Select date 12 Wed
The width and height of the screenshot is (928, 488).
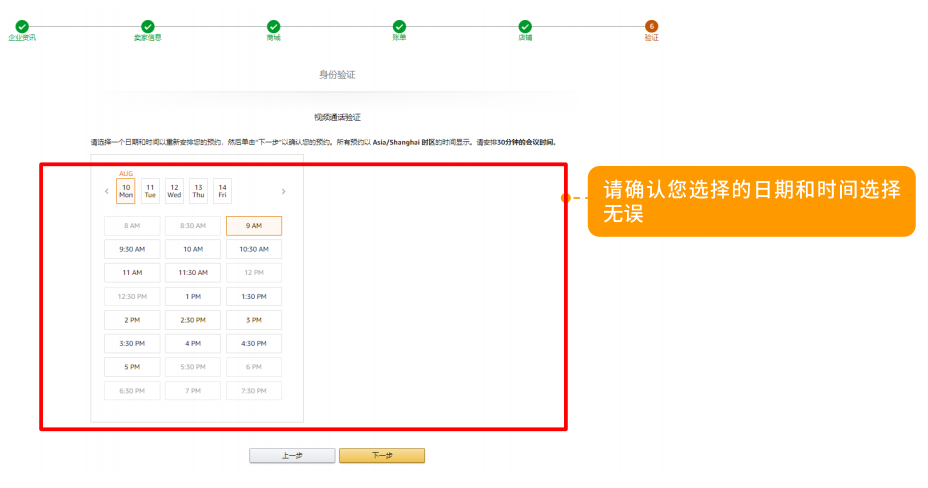[x=174, y=191]
